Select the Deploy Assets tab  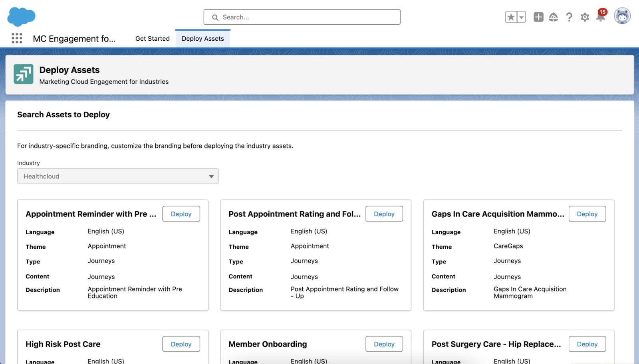(202, 39)
